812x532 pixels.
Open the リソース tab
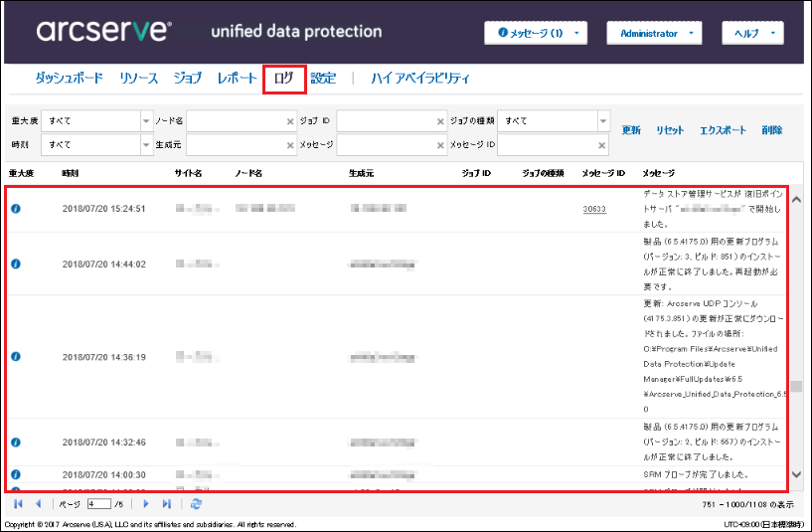click(x=139, y=79)
